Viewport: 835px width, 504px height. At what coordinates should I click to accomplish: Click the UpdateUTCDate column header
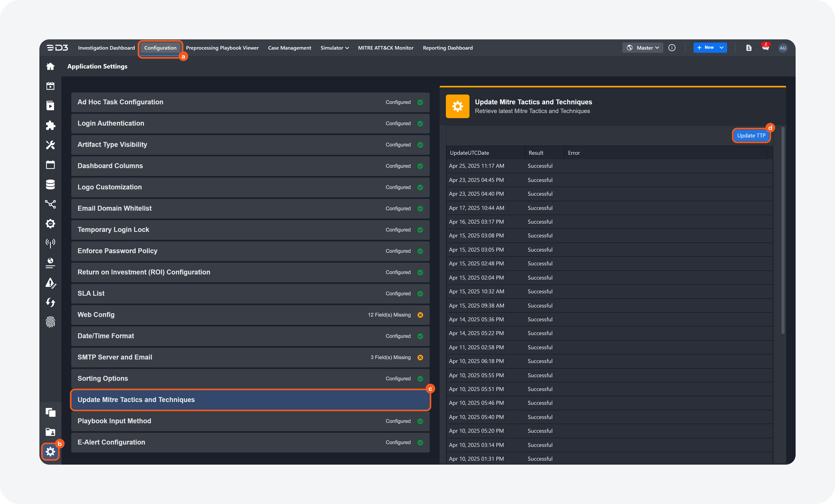click(469, 153)
